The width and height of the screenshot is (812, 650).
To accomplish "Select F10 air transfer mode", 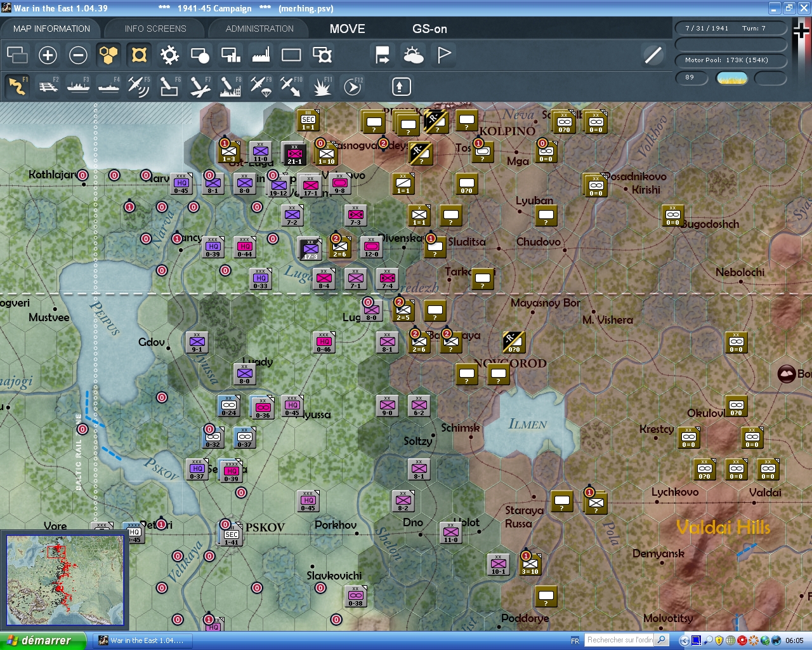I will [291, 86].
